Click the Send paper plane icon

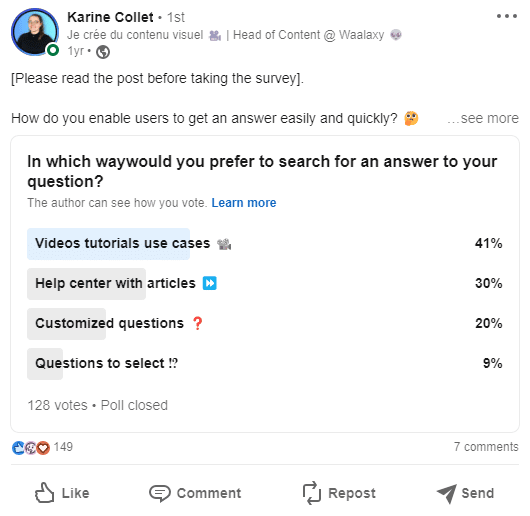[x=447, y=493]
